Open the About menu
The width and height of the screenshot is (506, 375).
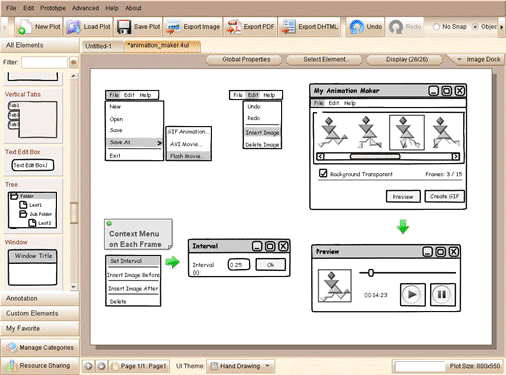click(133, 8)
